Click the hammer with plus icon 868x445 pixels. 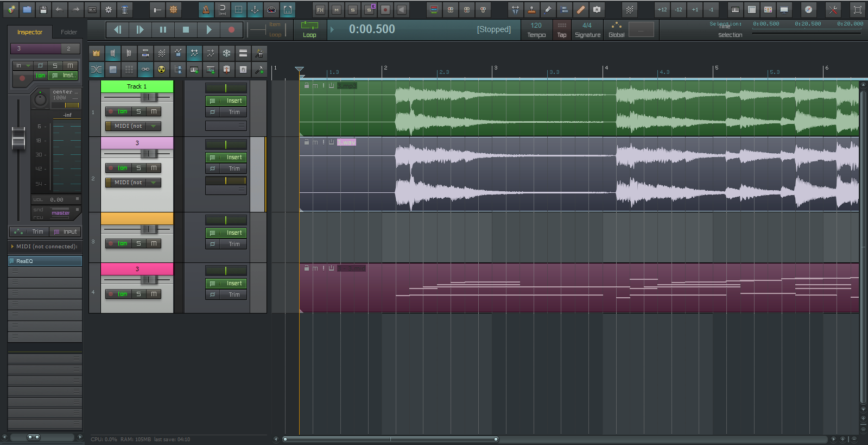pos(259,69)
